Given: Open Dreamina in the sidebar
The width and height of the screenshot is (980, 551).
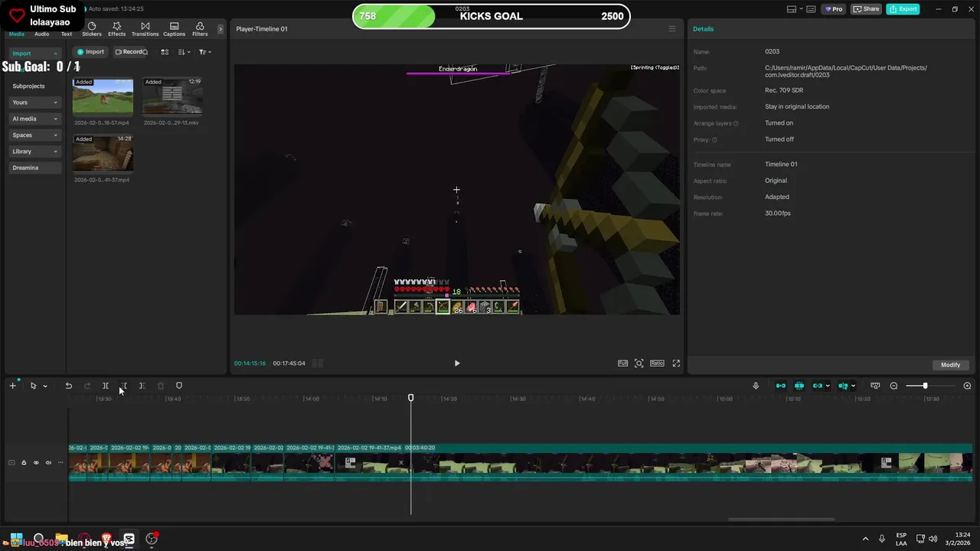Looking at the screenshot, I should [35, 168].
